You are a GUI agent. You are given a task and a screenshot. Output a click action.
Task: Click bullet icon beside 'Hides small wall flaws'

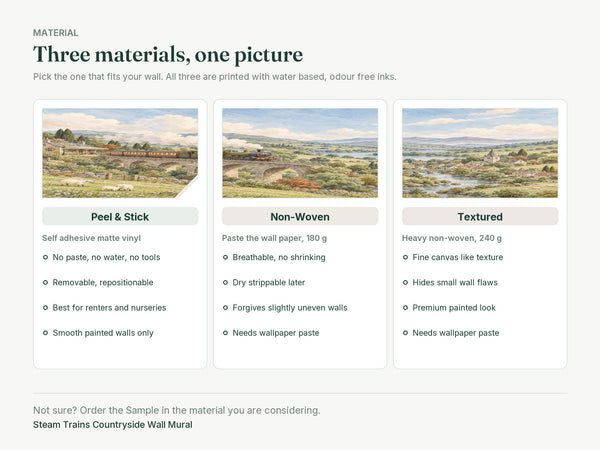[x=405, y=282]
